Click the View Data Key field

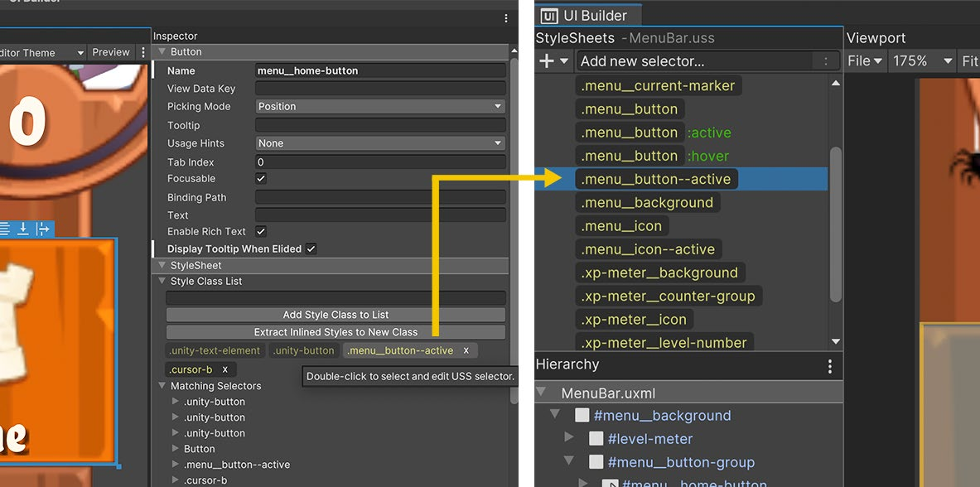coord(380,88)
